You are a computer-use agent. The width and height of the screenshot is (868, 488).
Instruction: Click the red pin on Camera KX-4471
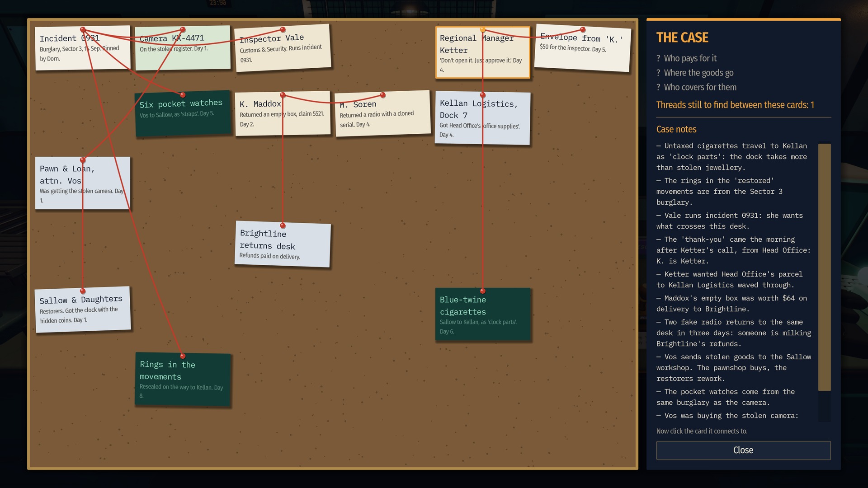[183, 30]
